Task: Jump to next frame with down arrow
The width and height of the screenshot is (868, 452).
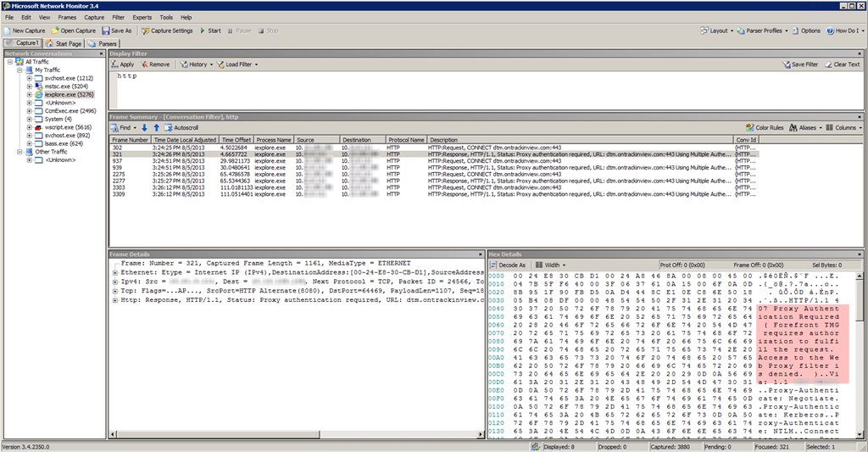Action: coord(144,127)
